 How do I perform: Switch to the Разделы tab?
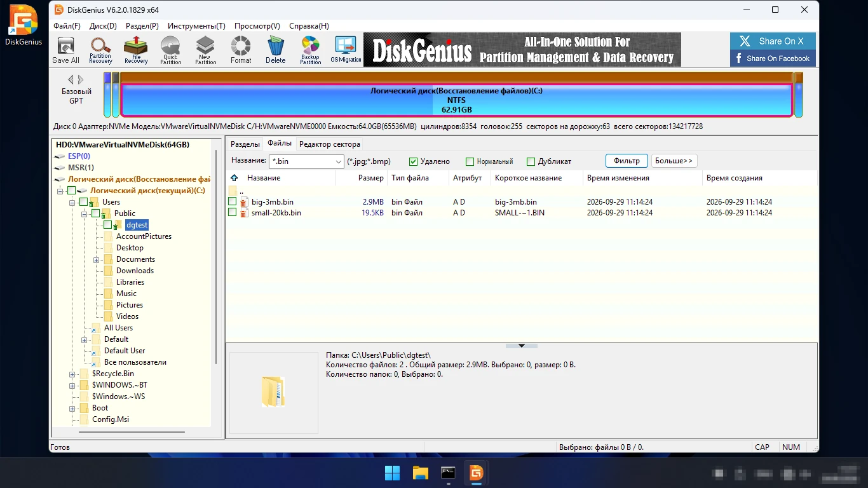245,144
